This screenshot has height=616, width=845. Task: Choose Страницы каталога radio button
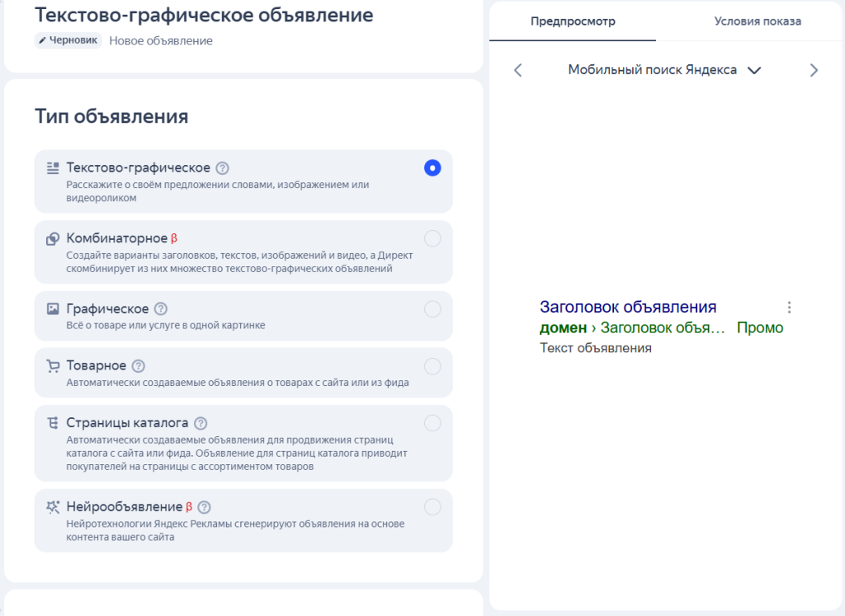(x=432, y=423)
